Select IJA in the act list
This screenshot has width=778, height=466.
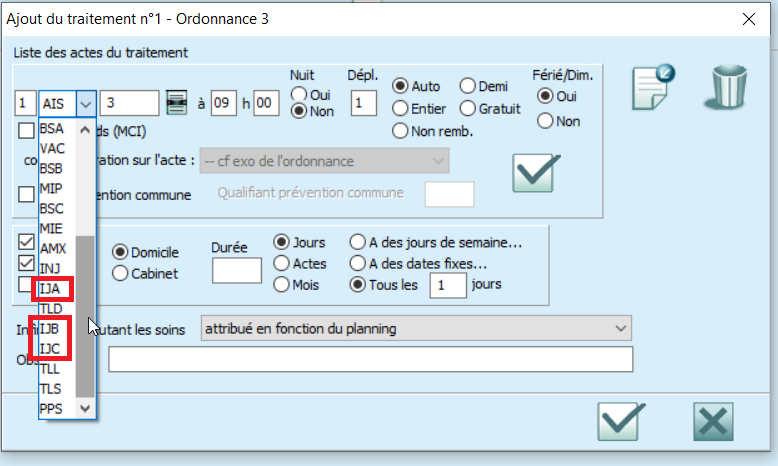click(51, 288)
